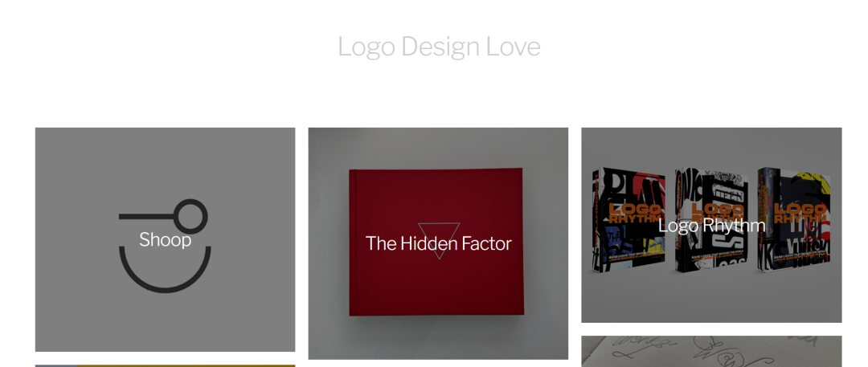Open The Hidden Factor title text
Image resolution: width=868 pixels, height=367 pixels.
[439, 243]
